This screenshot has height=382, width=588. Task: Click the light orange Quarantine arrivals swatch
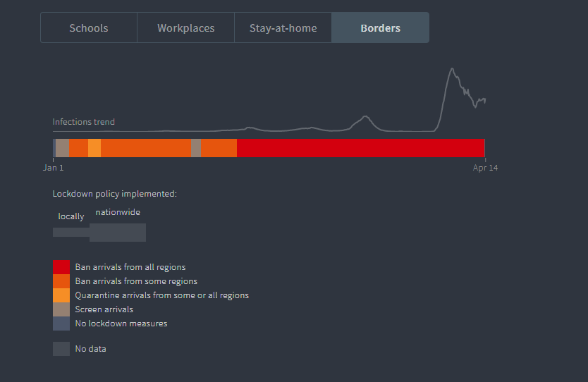61,295
